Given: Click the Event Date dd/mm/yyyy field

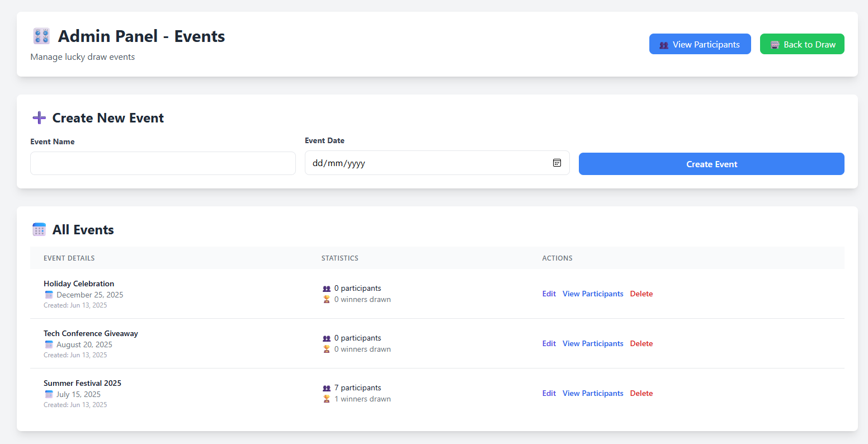Looking at the screenshot, I should coord(425,163).
